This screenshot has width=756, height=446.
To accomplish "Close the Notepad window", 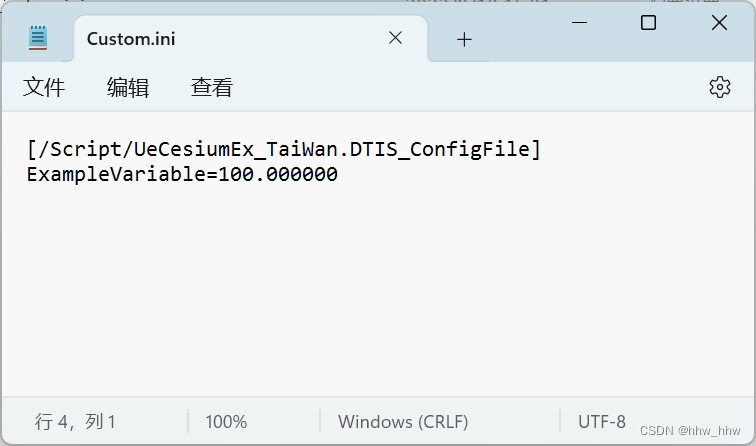I will click(x=719, y=23).
